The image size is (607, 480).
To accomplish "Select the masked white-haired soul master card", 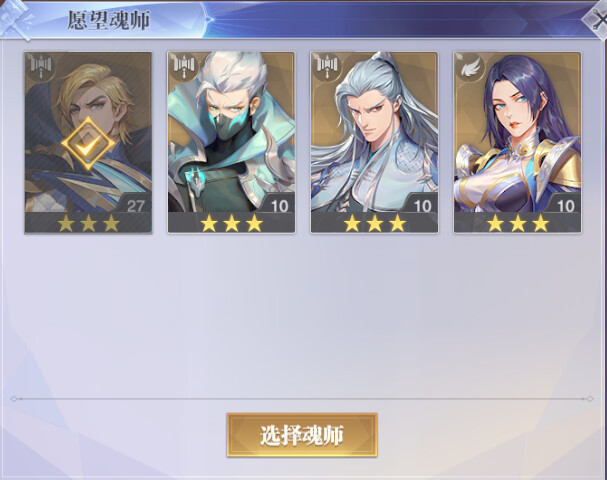I will coord(231,143).
